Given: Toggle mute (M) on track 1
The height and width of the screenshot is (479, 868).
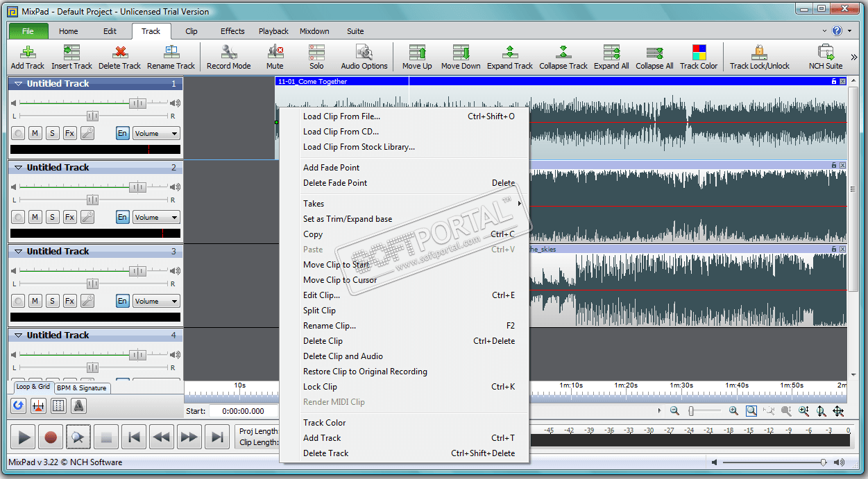Looking at the screenshot, I should [35, 133].
